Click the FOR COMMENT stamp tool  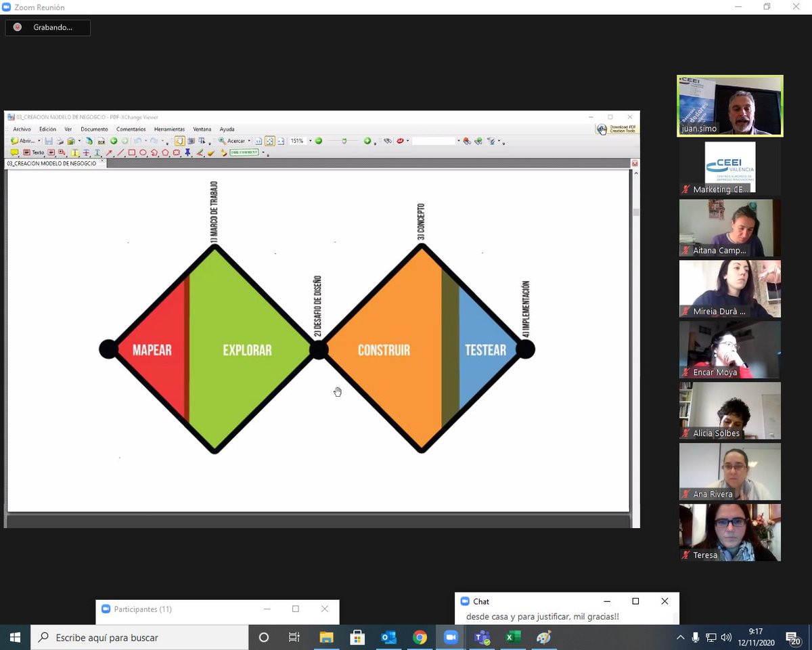[x=244, y=152]
